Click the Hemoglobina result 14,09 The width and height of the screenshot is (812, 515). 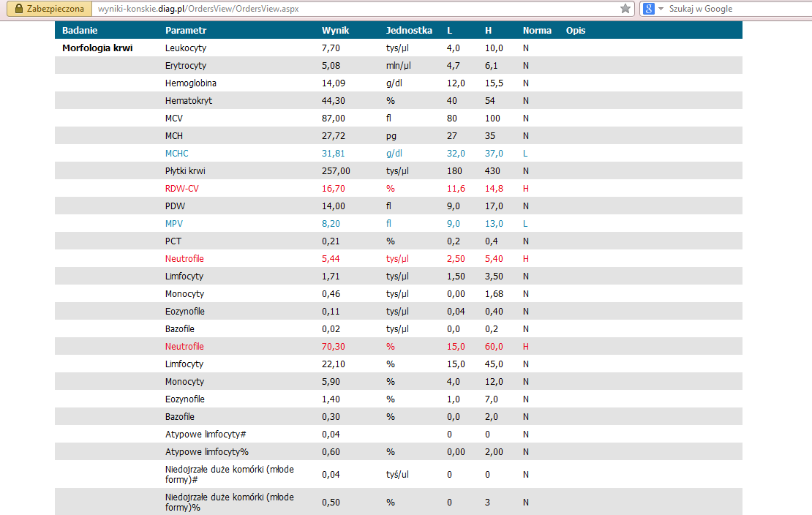coord(334,83)
